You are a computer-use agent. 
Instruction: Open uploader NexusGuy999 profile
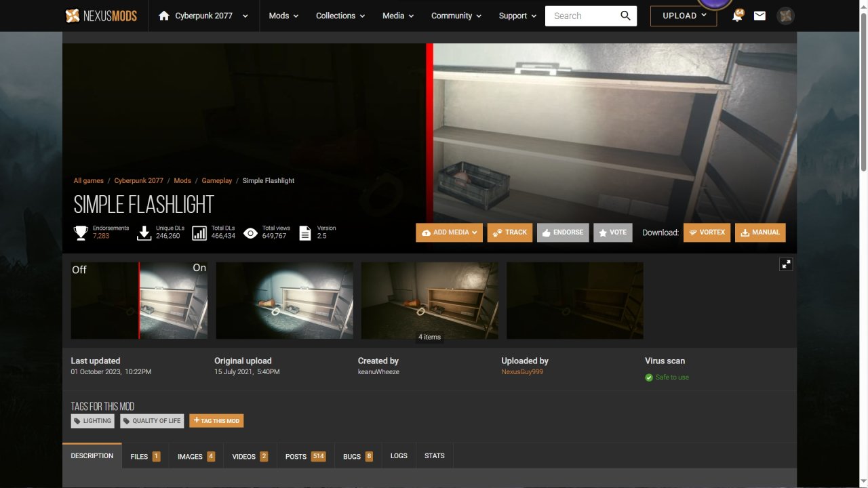tap(522, 372)
